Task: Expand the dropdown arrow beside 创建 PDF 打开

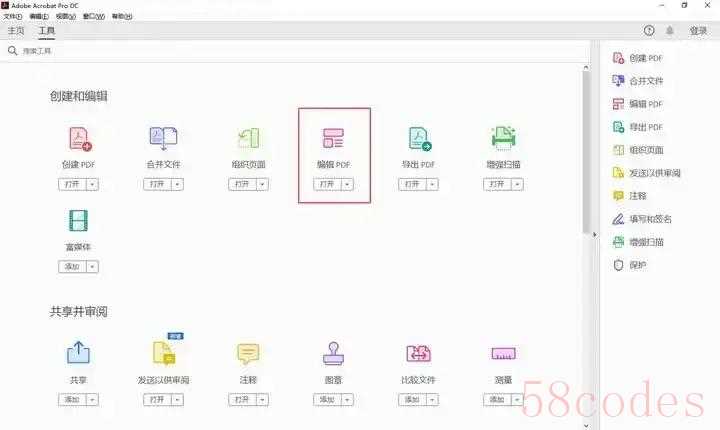Action: pyautogui.click(x=93, y=184)
